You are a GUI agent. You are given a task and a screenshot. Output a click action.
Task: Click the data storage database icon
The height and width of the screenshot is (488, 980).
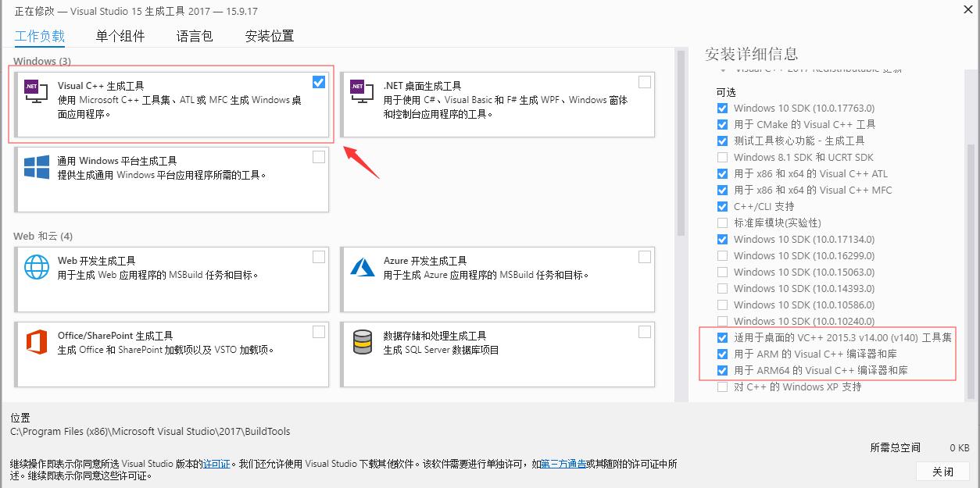coord(363,343)
